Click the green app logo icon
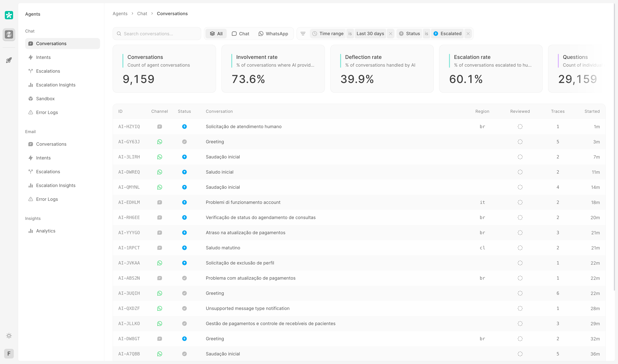 [x=9, y=15]
